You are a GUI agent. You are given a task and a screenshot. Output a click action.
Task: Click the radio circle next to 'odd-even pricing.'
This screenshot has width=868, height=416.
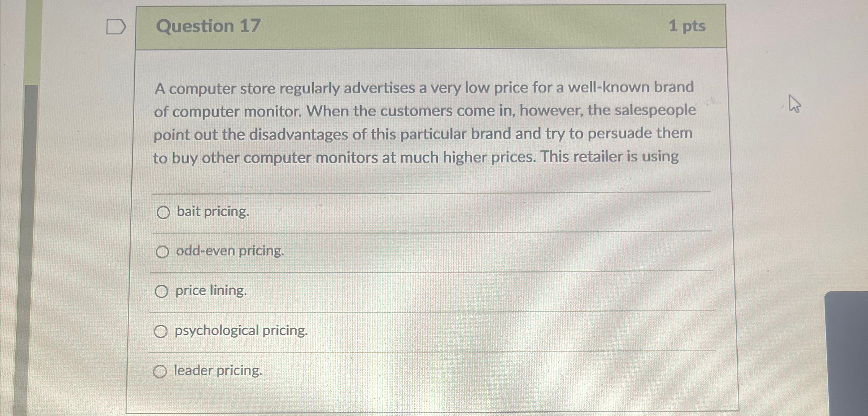coord(163,252)
